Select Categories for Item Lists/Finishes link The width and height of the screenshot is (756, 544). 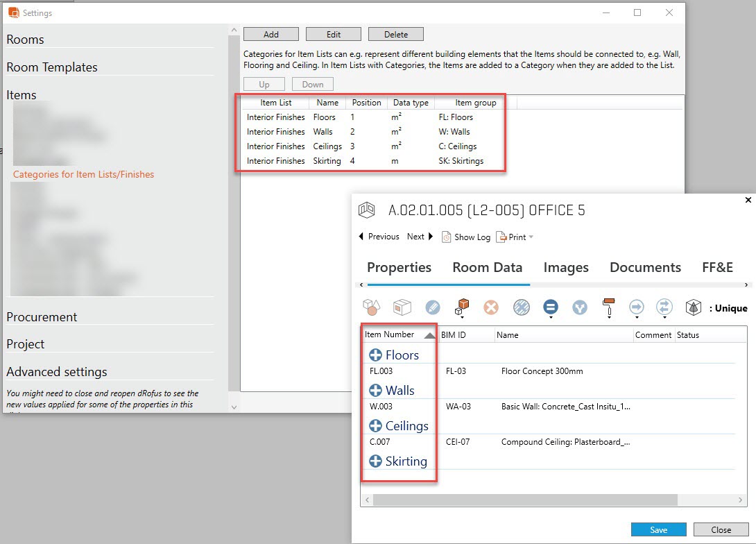tap(83, 175)
